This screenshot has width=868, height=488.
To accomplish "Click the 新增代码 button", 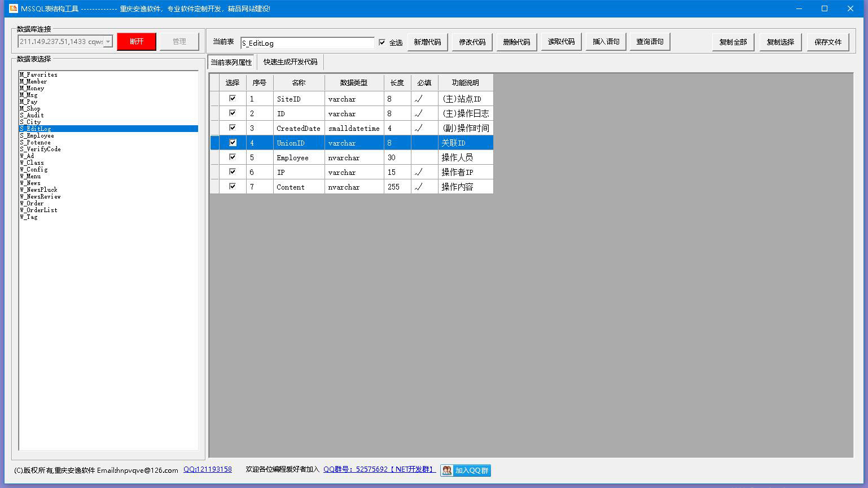I will [427, 42].
